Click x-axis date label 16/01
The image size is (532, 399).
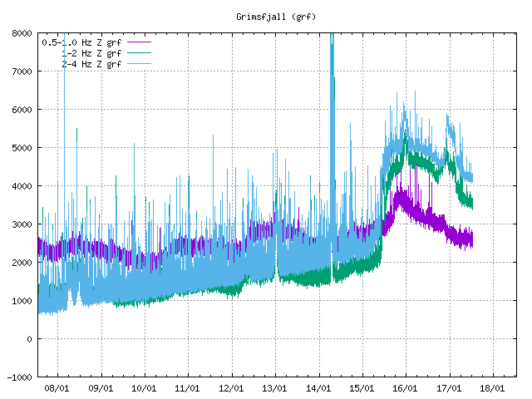[x=406, y=388]
